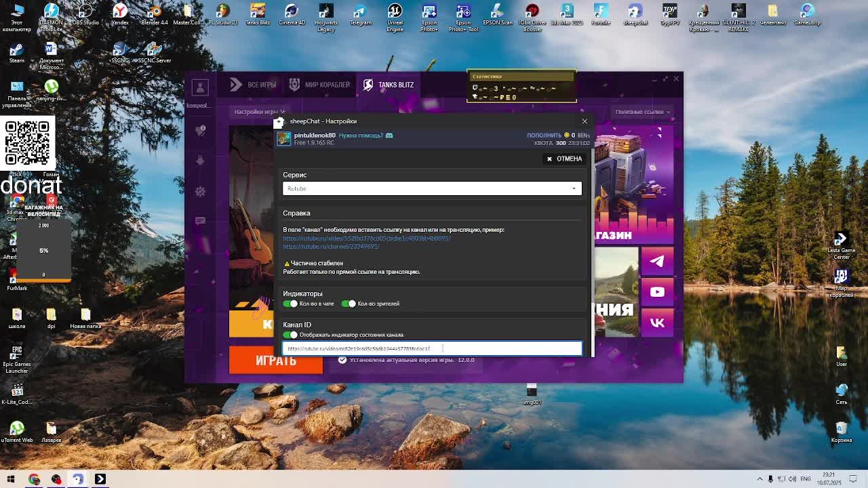The image size is (868, 488).
Task: Expand the game settings dropdown in launcher
Action: pos(260,112)
